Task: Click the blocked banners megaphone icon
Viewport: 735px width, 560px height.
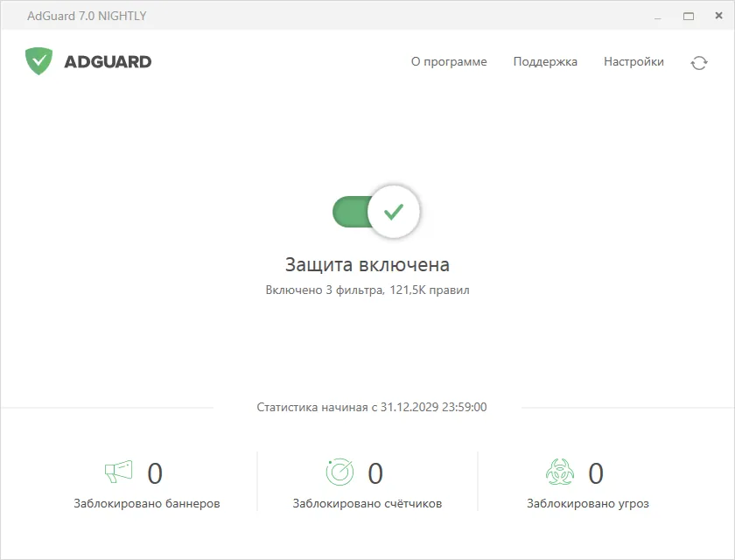Action: (119, 472)
